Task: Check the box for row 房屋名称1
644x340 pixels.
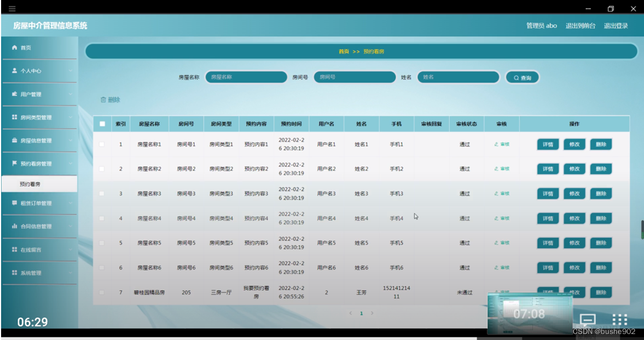Action: point(102,145)
